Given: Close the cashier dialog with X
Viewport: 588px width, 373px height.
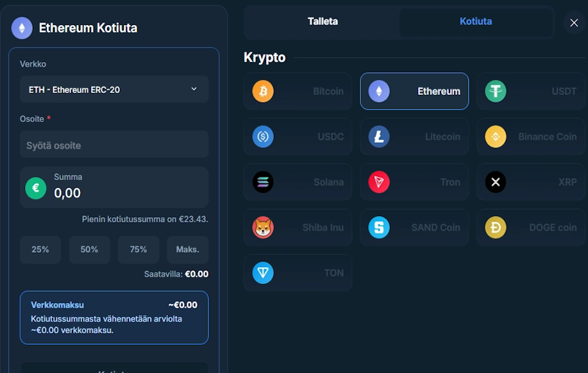Looking at the screenshot, I should (x=574, y=23).
